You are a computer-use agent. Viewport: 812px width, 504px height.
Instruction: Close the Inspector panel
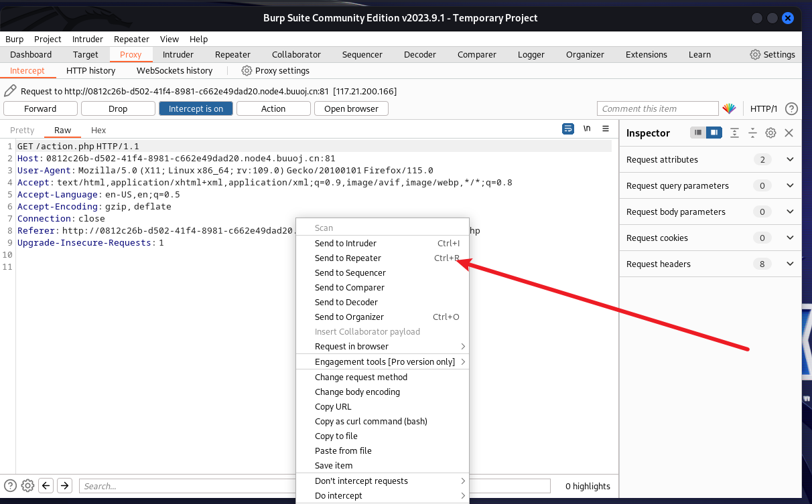click(789, 133)
